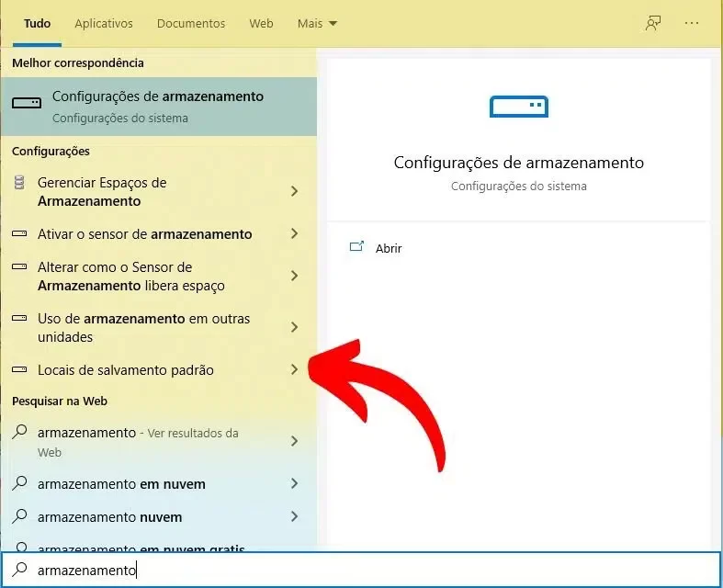
Task: Click the search icon beside 'armazenamento nuvem'
Action: tap(19, 515)
